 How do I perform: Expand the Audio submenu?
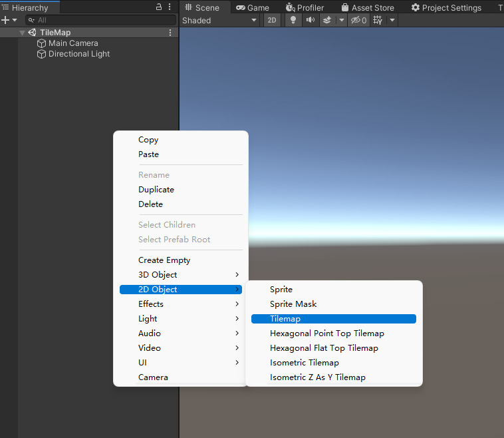pyautogui.click(x=181, y=333)
